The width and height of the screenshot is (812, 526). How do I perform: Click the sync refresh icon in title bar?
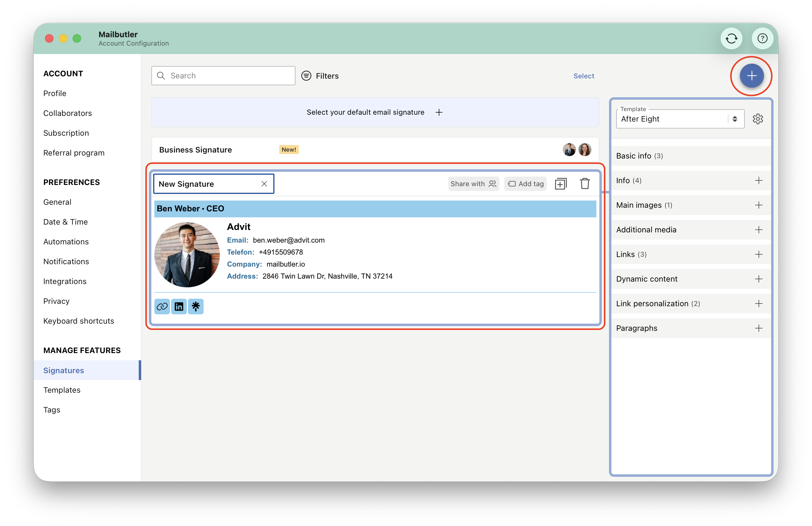[731, 38]
